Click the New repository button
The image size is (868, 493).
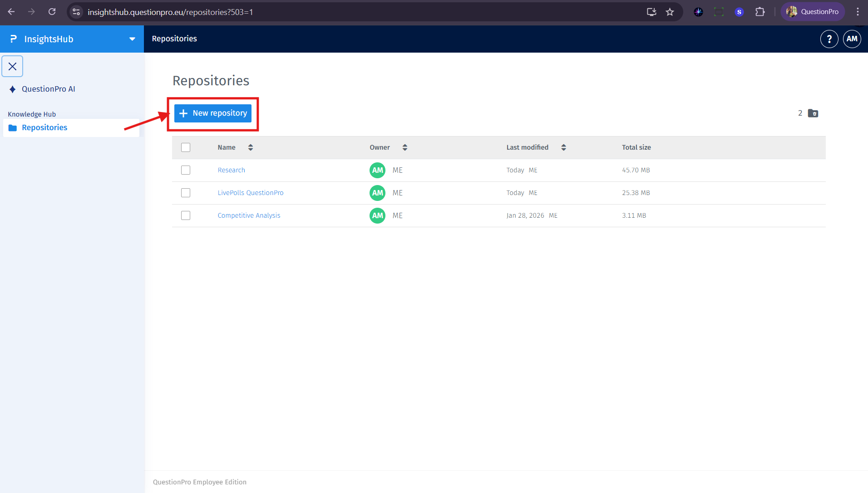(x=213, y=113)
